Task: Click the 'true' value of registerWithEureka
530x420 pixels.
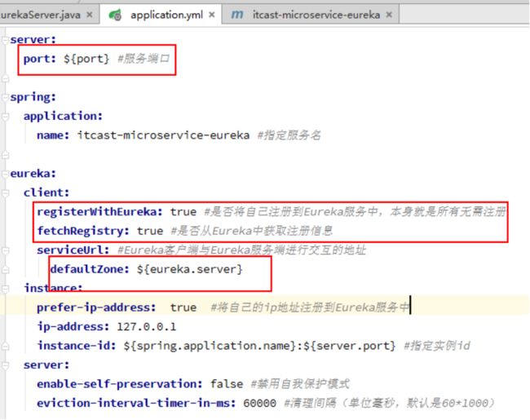Action: (x=183, y=212)
